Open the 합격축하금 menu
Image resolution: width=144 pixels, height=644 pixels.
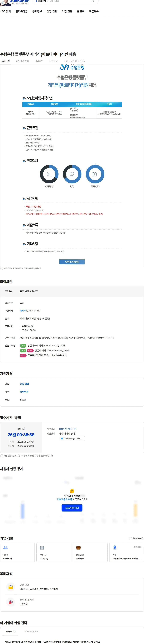coord(21,12)
